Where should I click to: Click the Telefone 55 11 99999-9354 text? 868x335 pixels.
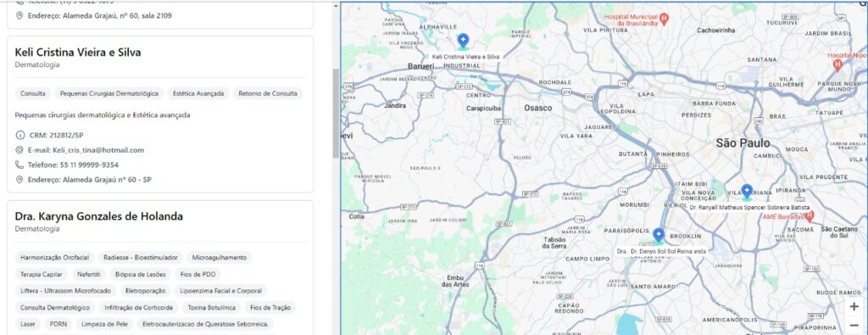(x=73, y=165)
